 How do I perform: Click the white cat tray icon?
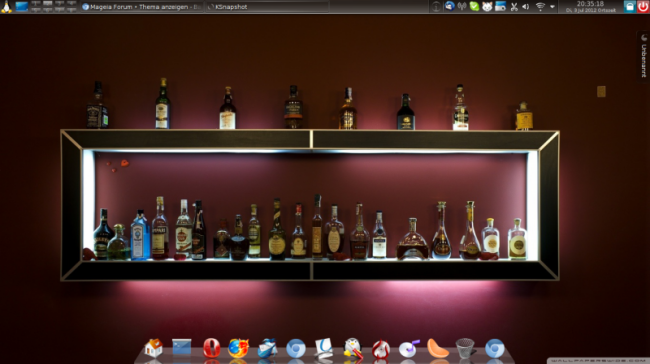coord(488,6)
